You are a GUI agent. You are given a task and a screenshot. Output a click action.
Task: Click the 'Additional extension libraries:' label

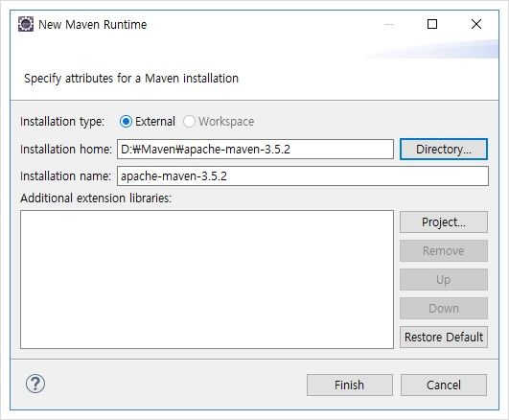click(x=96, y=198)
